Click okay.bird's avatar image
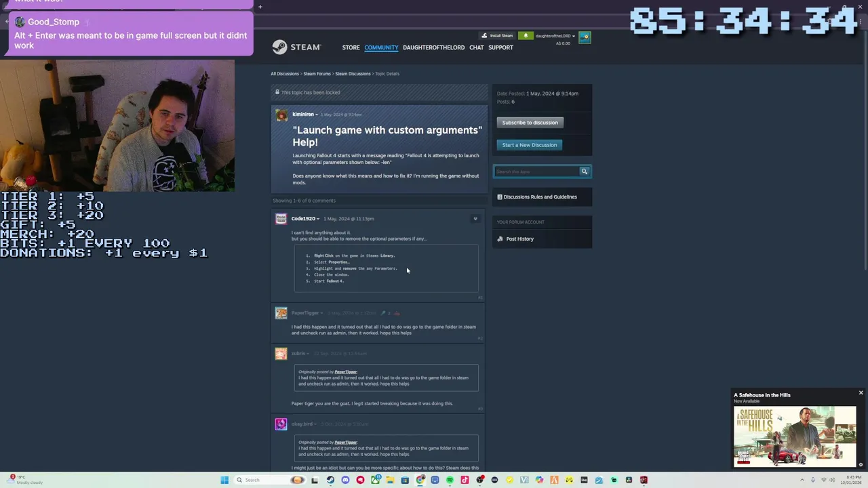The width and height of the screenshot is (868, 488). pos(281,424)
